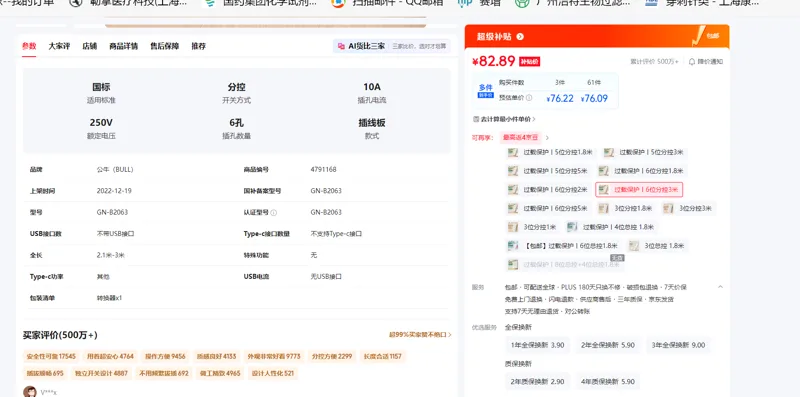Image resolution: width=800 pixels, height=397 pixels.
Task: Select the highlighted 过载保护 6位分控3米 variant
Action: (x=639, y=190)
